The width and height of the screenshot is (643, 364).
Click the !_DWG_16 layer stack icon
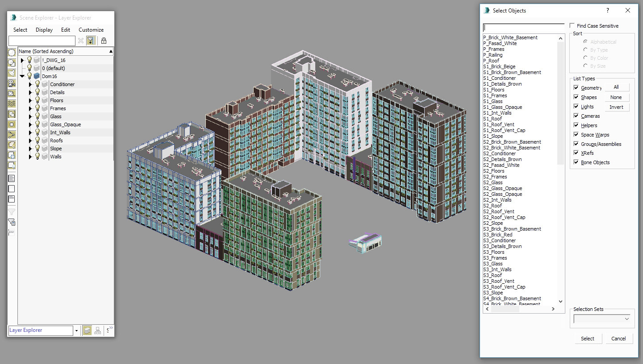click(x=37, y=60)
